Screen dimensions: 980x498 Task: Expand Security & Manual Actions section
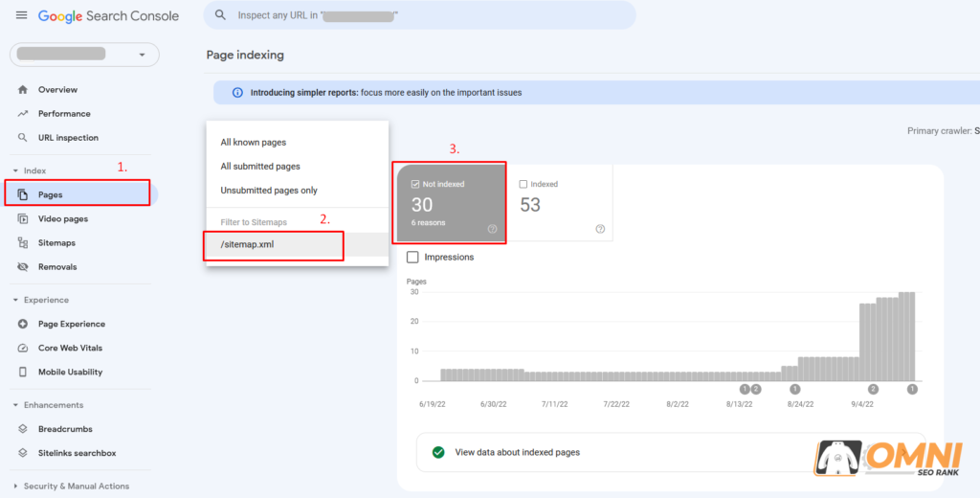[x=15, y=487]
